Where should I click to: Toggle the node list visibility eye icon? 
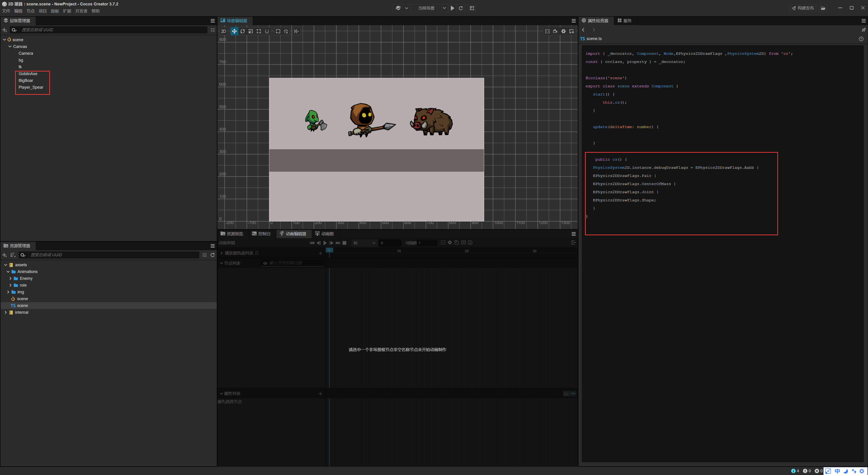click(x=265, y=263)
